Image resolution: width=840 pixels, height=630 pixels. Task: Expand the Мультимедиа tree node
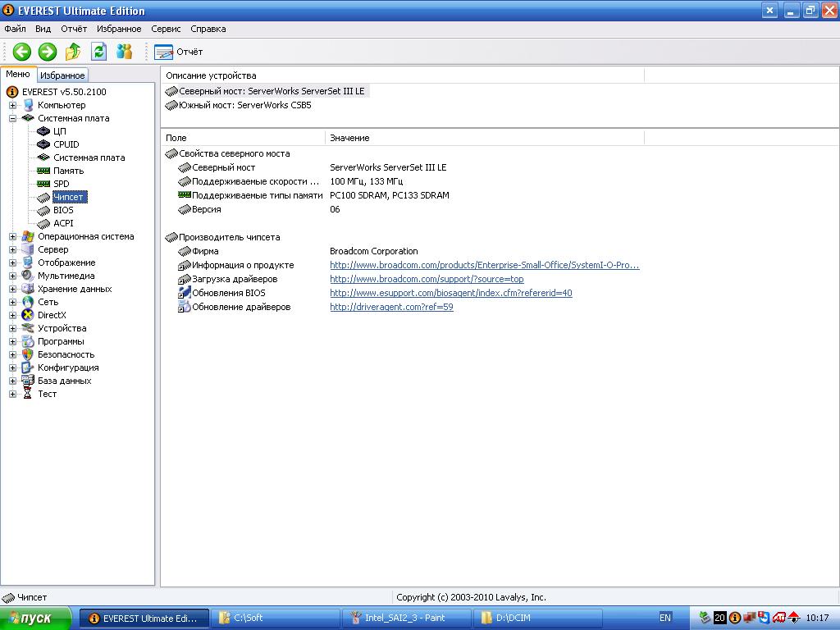(12, 276)
